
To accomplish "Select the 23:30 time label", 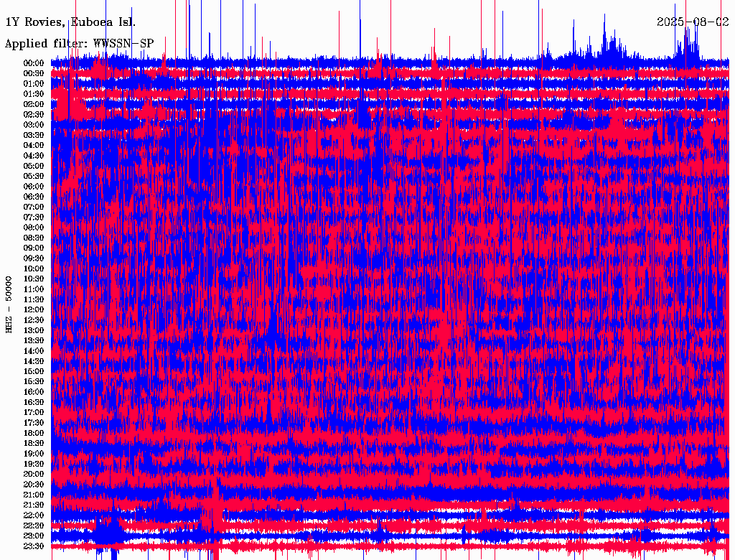I will (34, 546).
